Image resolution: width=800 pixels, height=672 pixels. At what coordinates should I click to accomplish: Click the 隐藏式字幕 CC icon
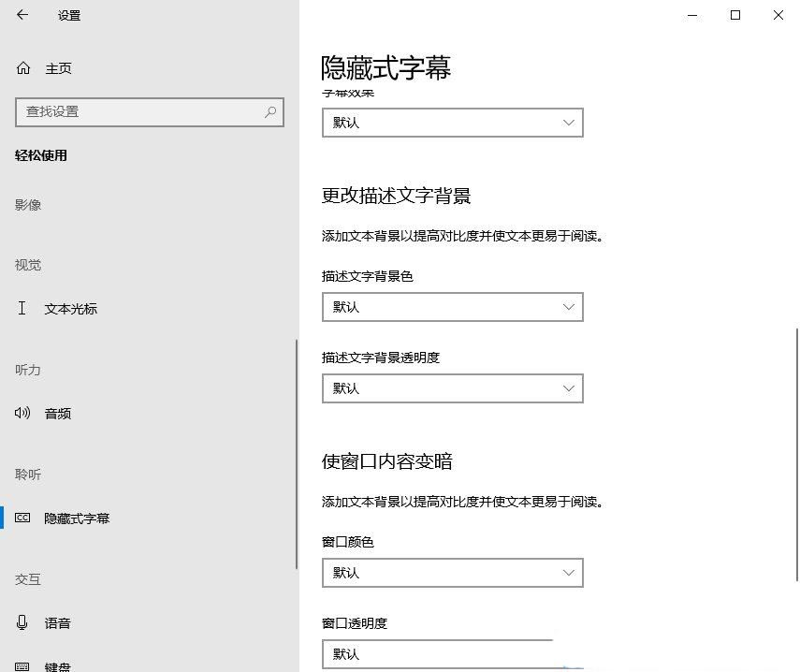[23, 518]
